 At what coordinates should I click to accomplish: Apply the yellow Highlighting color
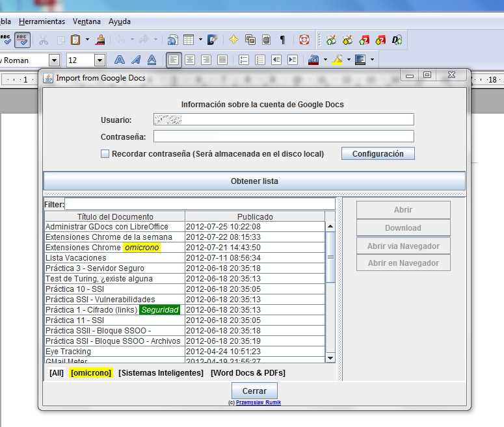click(x=337, y=60)
